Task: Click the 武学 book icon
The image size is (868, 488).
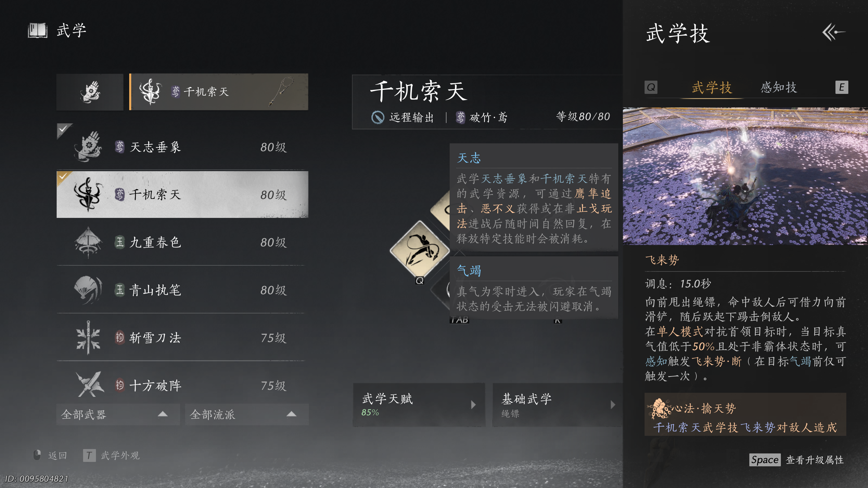Action: click(x=37, y=30)
